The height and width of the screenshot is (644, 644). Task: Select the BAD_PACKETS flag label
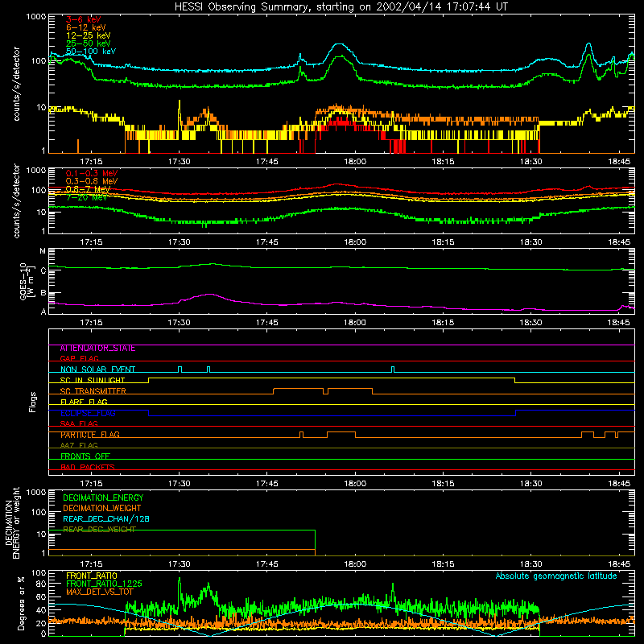tap(88, 467)
